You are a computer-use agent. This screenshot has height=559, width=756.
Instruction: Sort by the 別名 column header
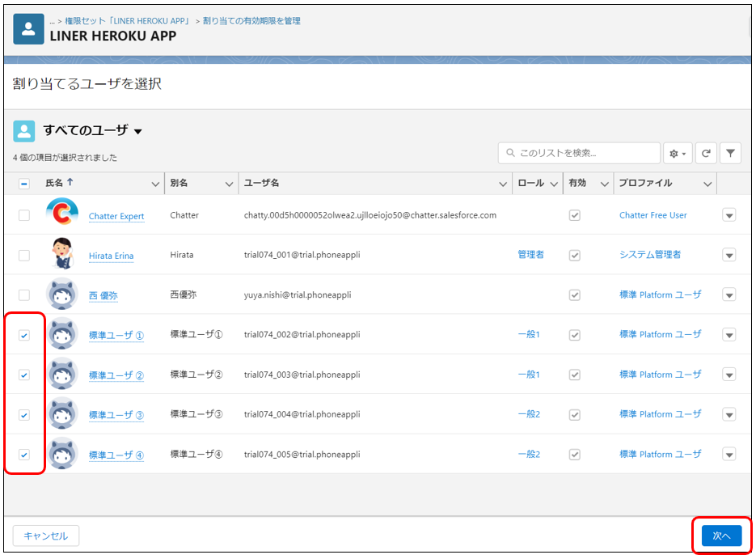[179, 183]
